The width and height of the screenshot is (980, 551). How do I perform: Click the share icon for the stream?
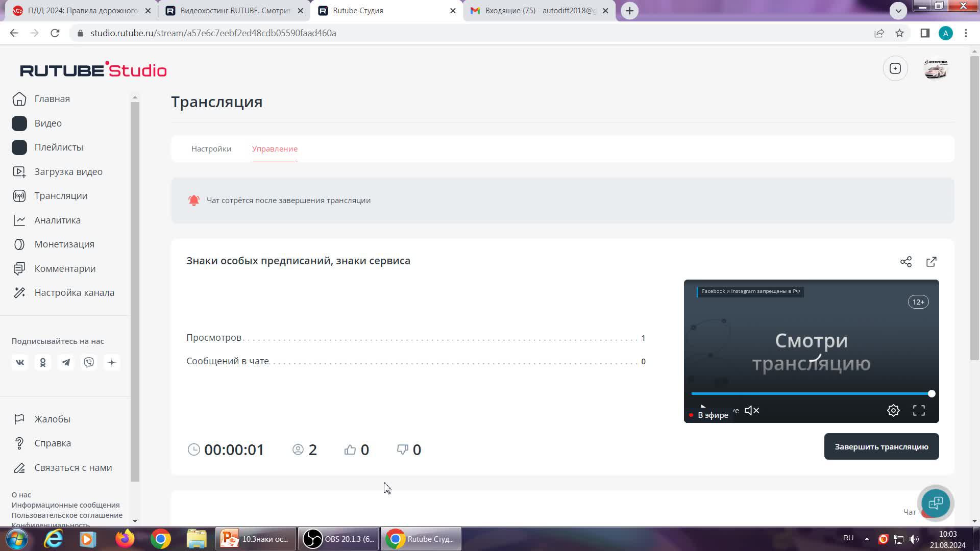point(906,262)
